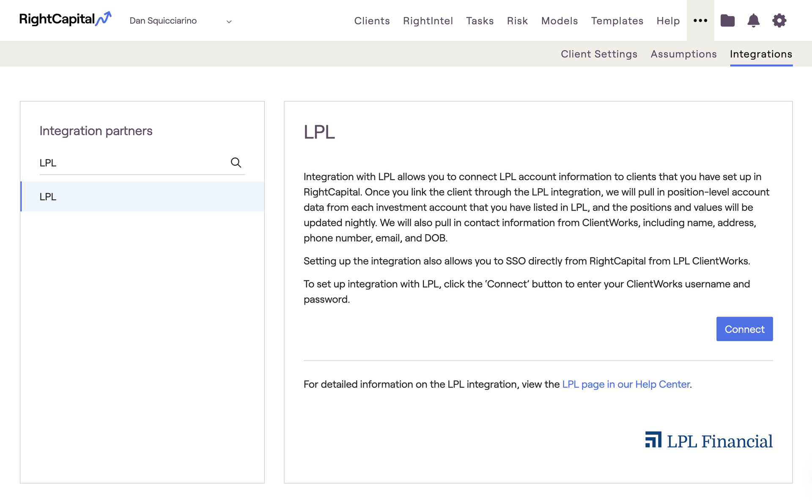Switch to the Client Settings tab
The image size is (812, 504).
(x=599, y=54)
